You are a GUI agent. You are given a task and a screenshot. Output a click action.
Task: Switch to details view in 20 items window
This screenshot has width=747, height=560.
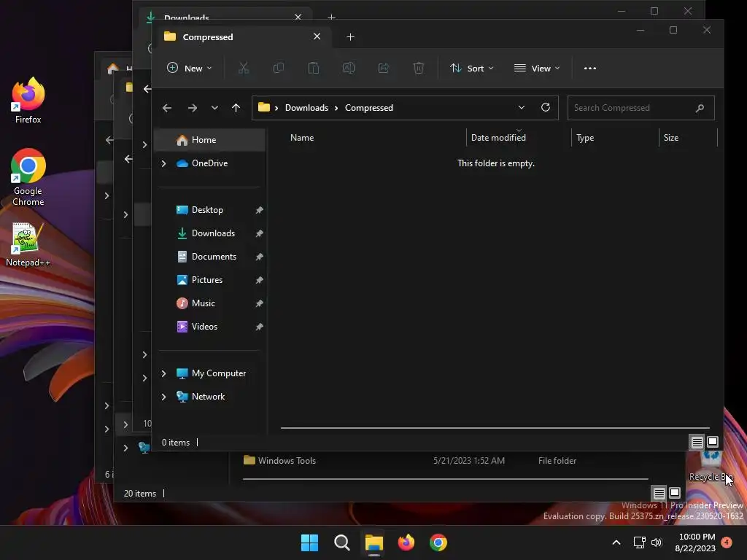tap(659, 493)
